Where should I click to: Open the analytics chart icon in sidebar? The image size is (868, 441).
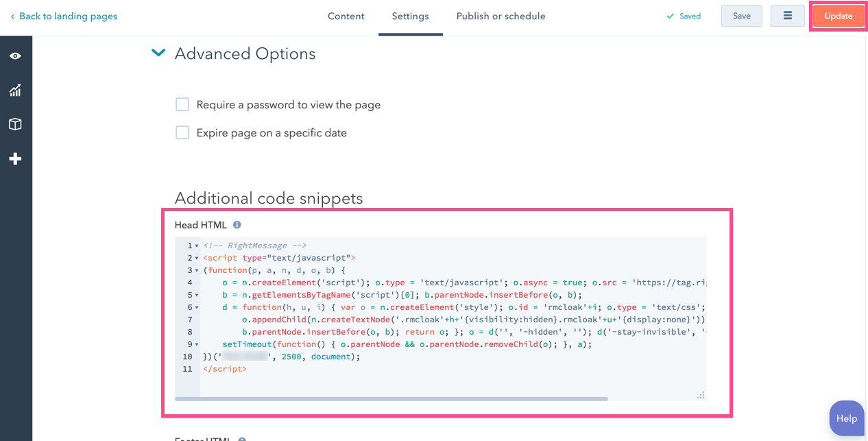15,90
